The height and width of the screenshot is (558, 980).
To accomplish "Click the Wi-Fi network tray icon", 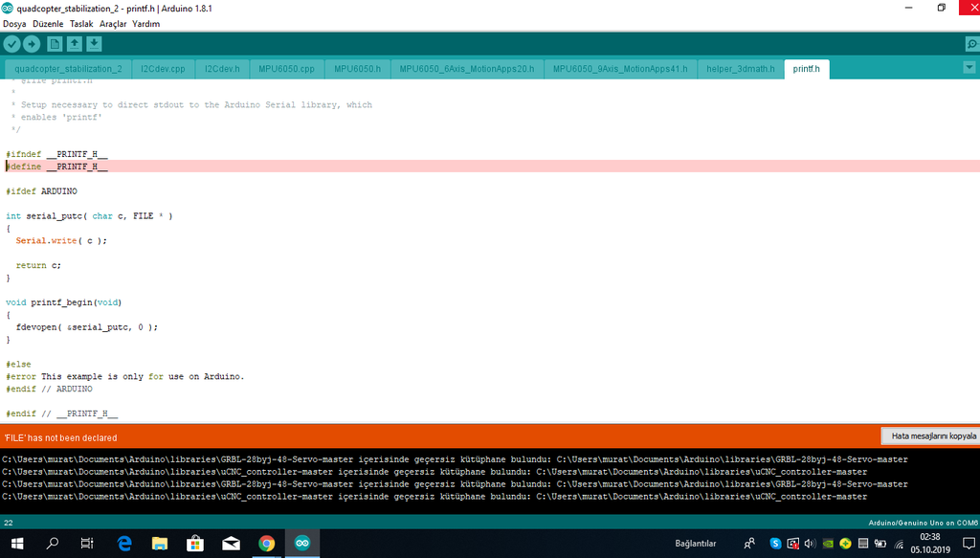I will [899, 544].
